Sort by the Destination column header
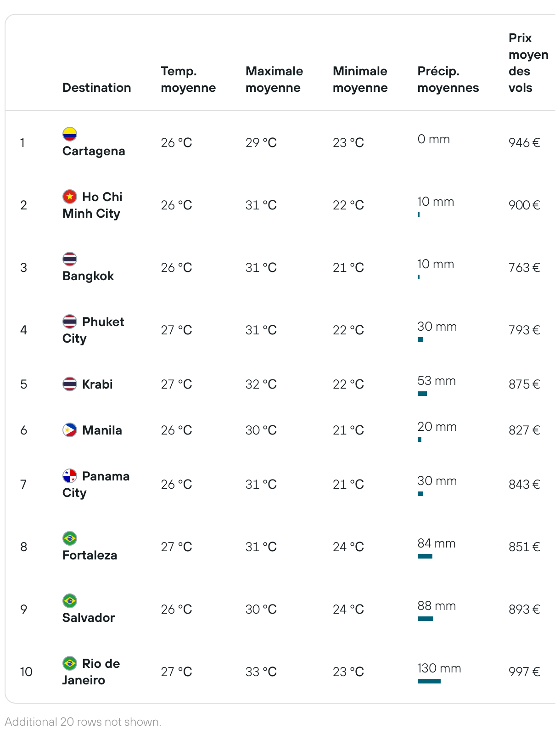This screenshot has width=560, height=734. point(97,88)
